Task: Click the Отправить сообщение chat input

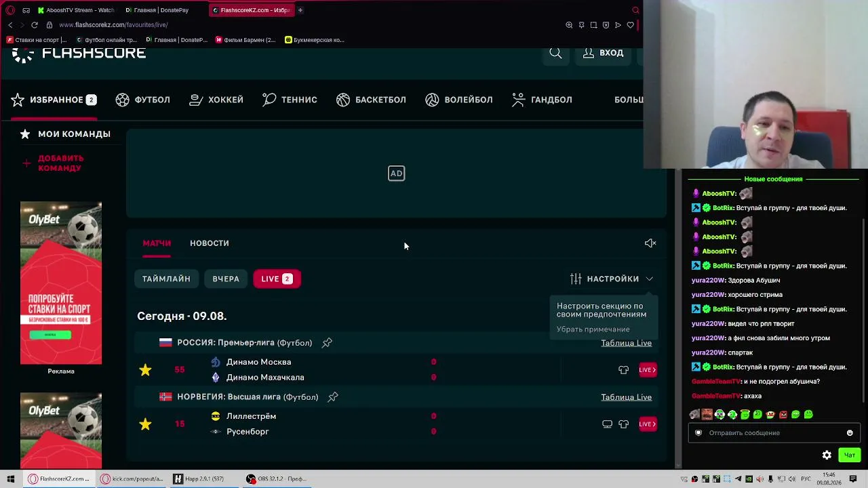Action: pos(774,433)
